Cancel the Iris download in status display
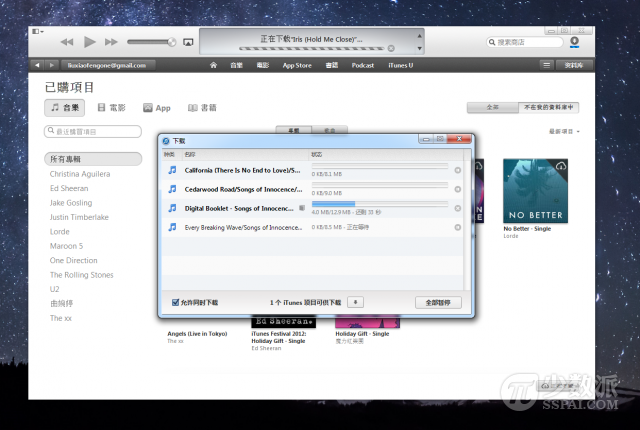 (x=391, y=48)
